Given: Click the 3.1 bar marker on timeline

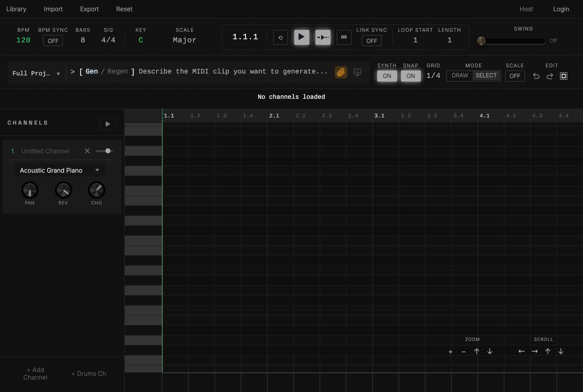Looking at the screenshot, I should 379,116.
